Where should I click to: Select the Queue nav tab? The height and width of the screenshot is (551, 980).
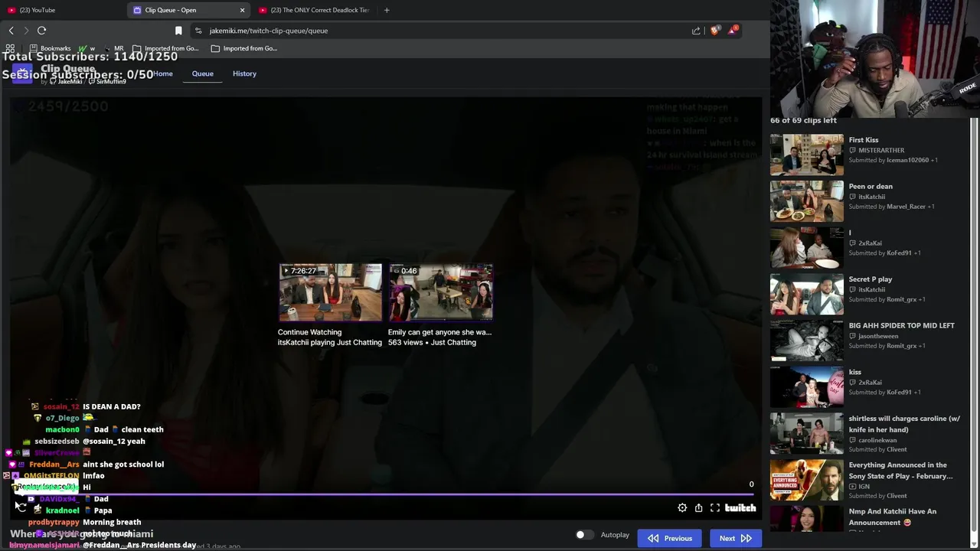point(202,73)
